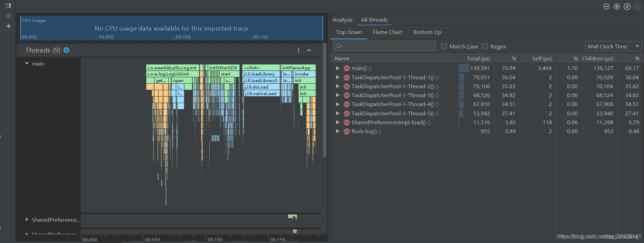Viewport: 644px width, 243px height.
Task: Sort by Self (μs) column header
Action: click(538, 59)
